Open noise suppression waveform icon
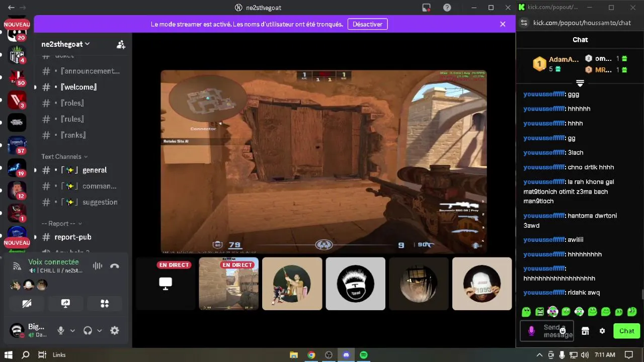Image resolution: width=644 pixels, height=362 pixels. pyautogui.click(x=98, y=266)
